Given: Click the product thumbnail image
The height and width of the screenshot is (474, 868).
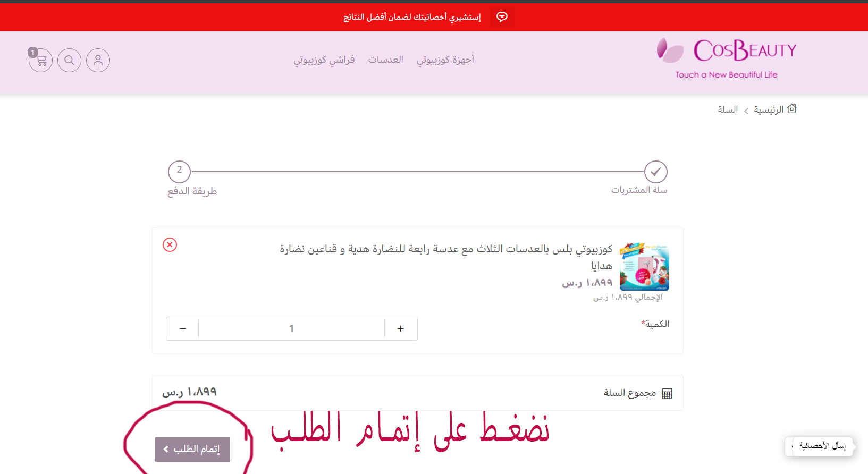Looking at the screenshot, I should 644,267.
